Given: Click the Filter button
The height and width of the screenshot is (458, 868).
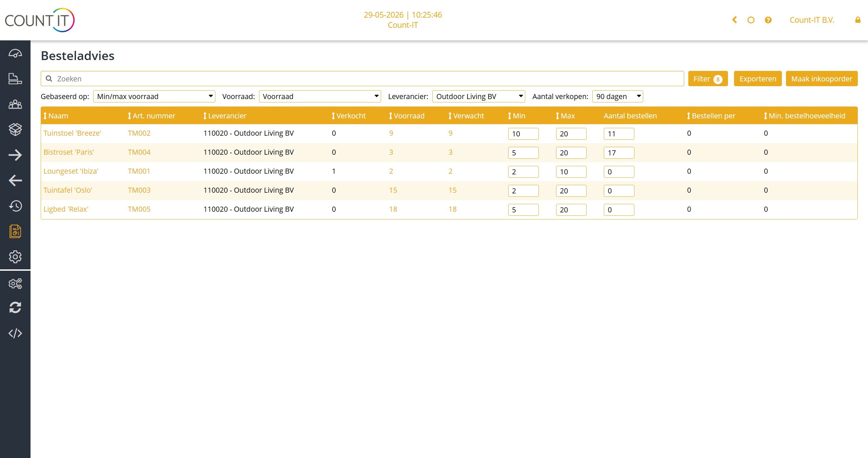Looking at the screenshot, I should click(708, 79).
